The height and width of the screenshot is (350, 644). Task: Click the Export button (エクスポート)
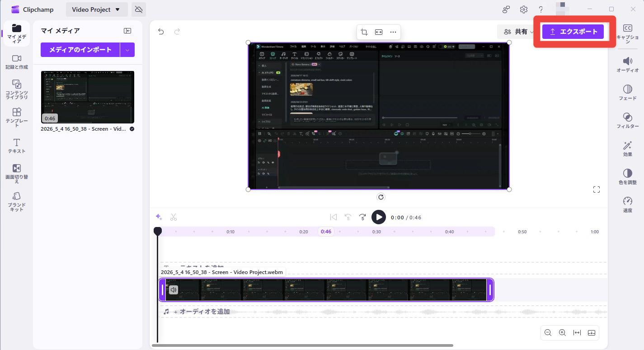[x=573, y=32]
